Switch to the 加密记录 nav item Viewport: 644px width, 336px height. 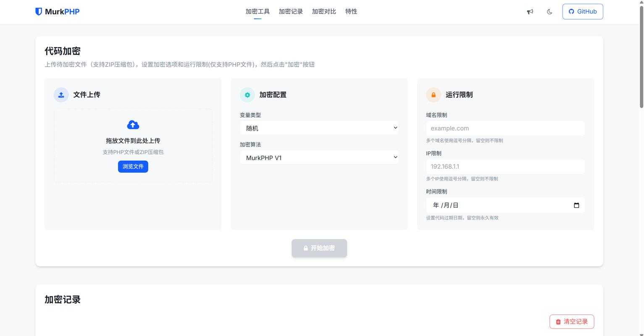pyautogui.click(x=291, y=11)
